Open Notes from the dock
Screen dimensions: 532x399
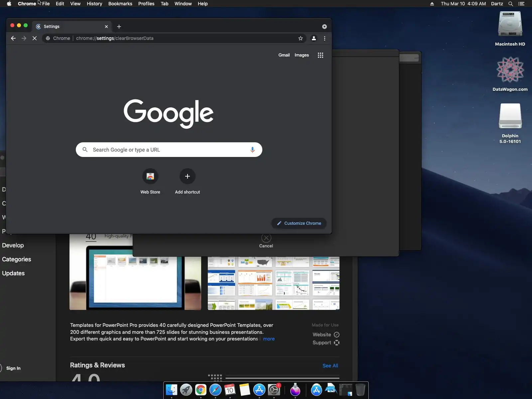[x=245, y=390]
